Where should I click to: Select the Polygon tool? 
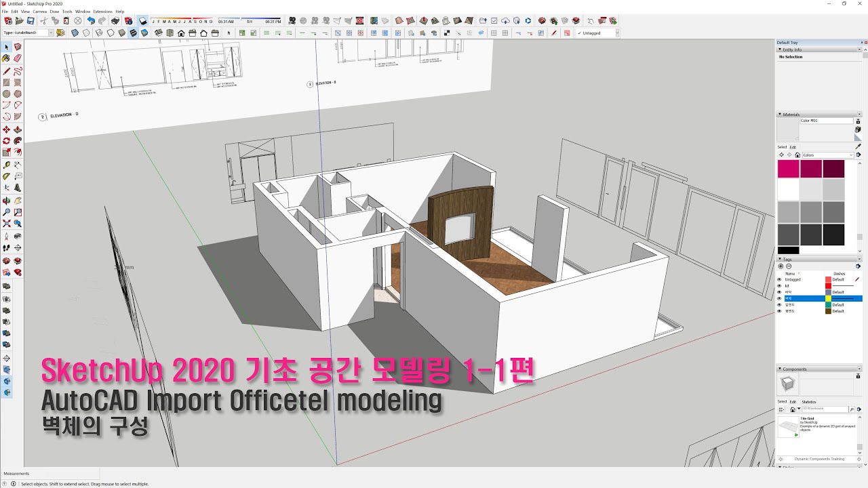tap(18, 94)
